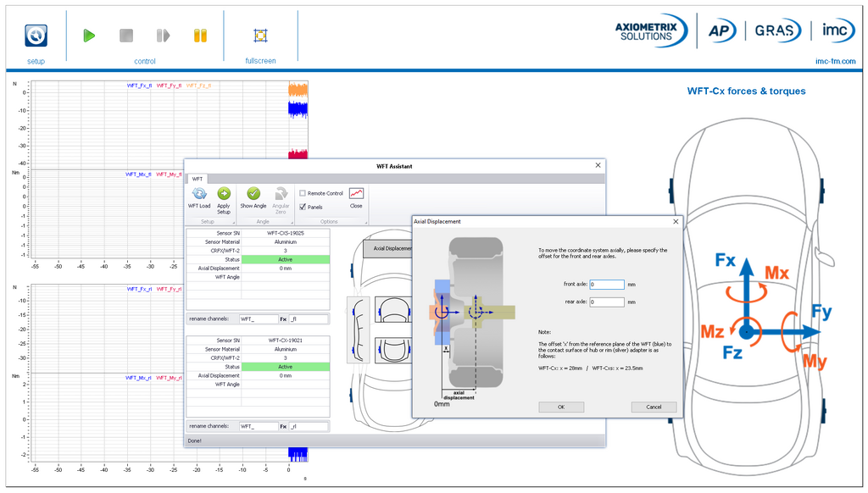Click the Active status cell for WFT-CXS-19025
The image size is (868, 493).
click(x=286, y=259)
